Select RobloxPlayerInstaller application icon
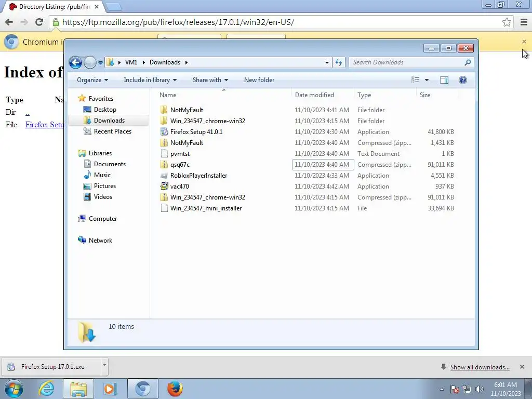The width and height of the screenshot is (532, 399). [x=164, y=176]
